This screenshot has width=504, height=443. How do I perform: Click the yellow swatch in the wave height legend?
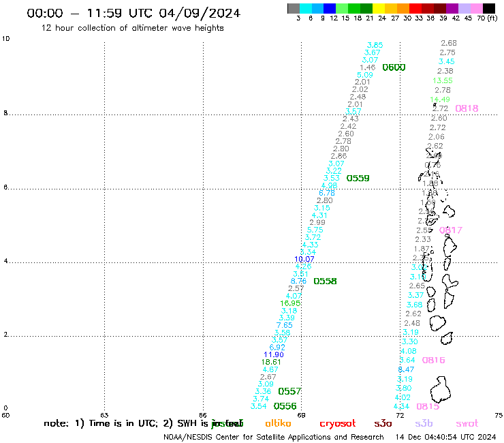point(379,8)
